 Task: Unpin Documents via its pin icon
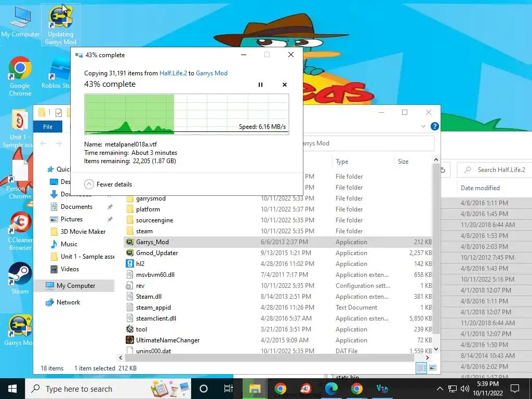(x=110, y=207)
